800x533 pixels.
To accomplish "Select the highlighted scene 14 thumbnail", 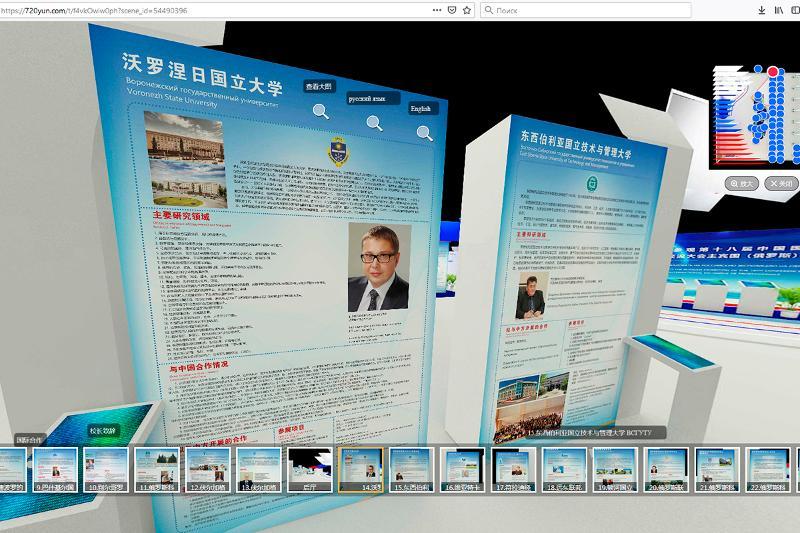I will [361, 470].
